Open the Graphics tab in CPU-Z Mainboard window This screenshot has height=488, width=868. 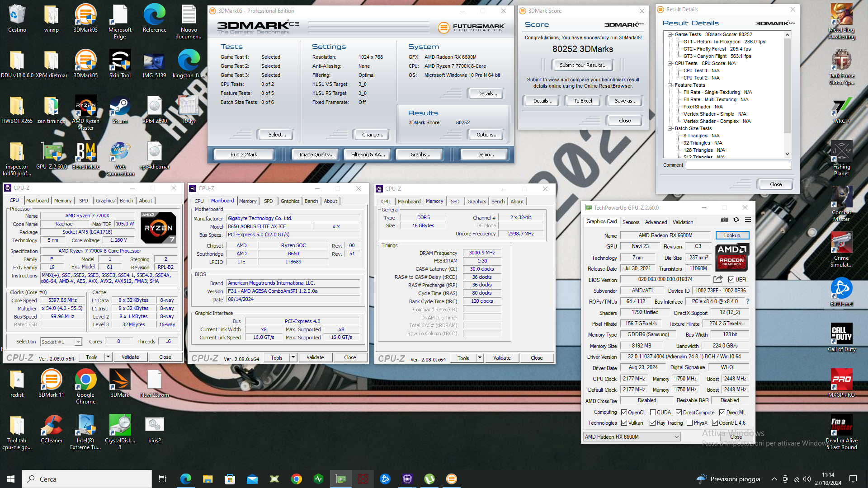[290, 201]
